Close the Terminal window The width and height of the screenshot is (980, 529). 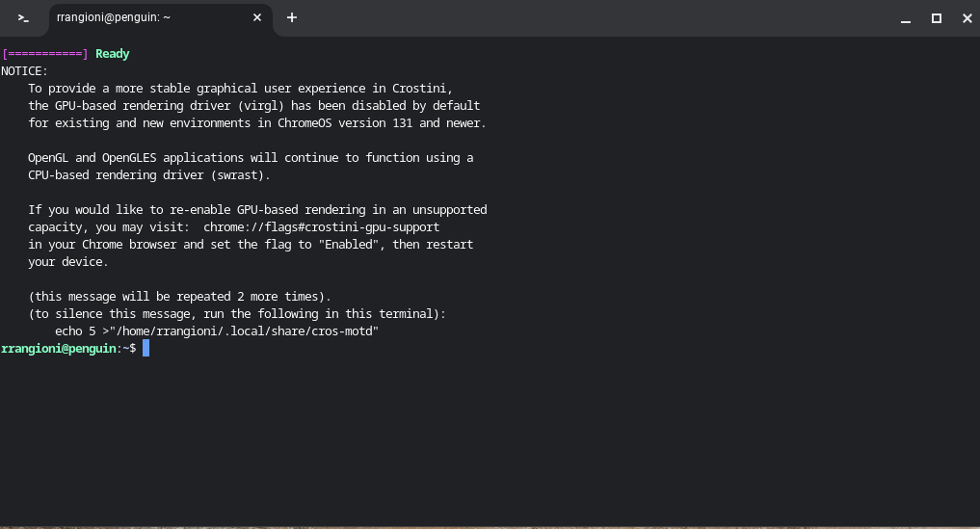[x=967, y=18]
